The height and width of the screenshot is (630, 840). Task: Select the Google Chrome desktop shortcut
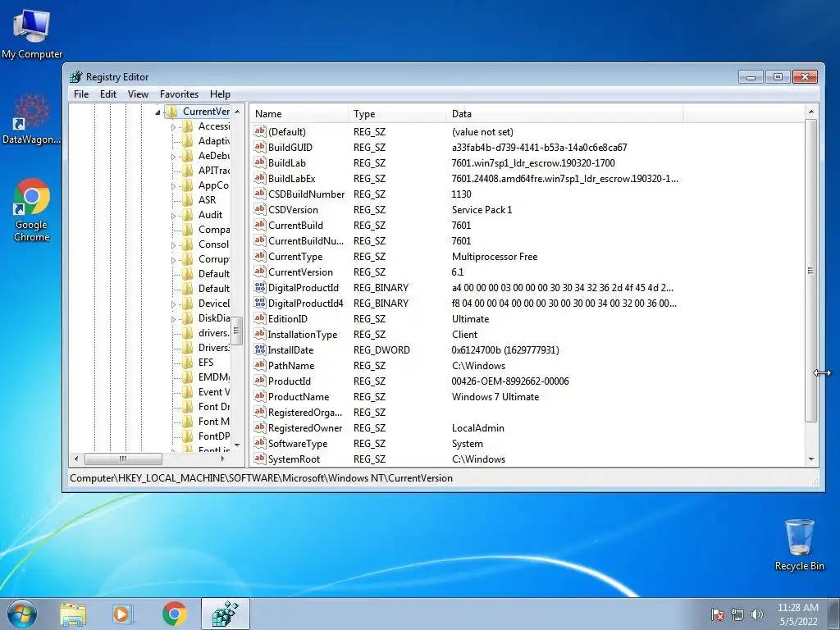[32, 210]
